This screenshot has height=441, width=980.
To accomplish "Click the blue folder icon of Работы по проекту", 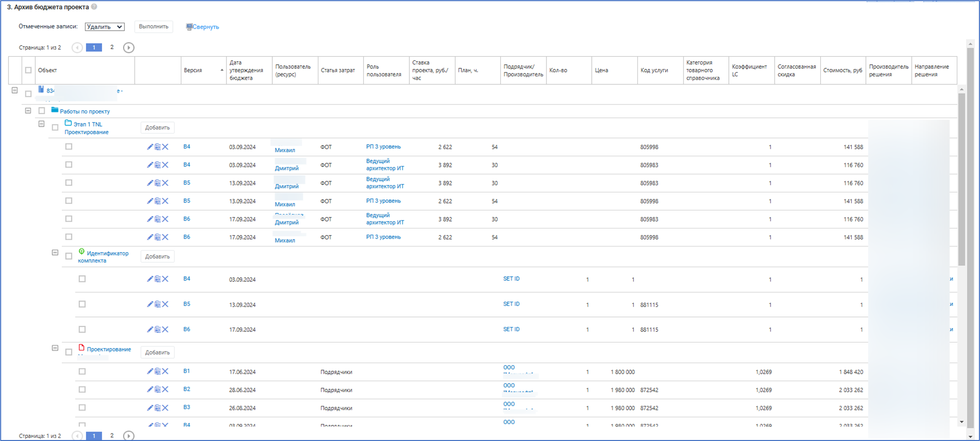I will click(55, 110).
